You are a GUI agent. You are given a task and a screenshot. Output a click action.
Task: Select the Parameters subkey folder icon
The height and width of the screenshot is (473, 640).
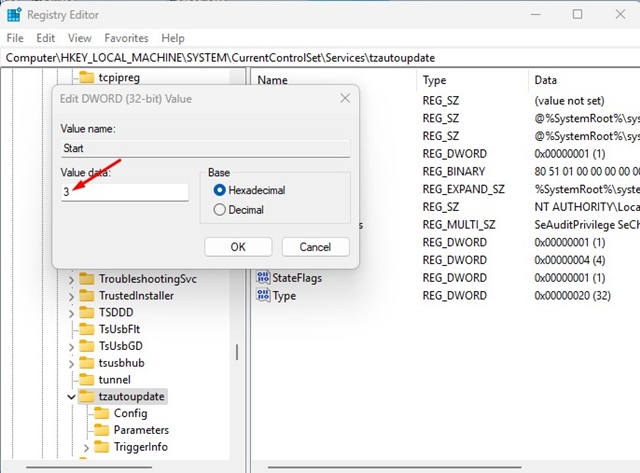click(x=101, y=430)
